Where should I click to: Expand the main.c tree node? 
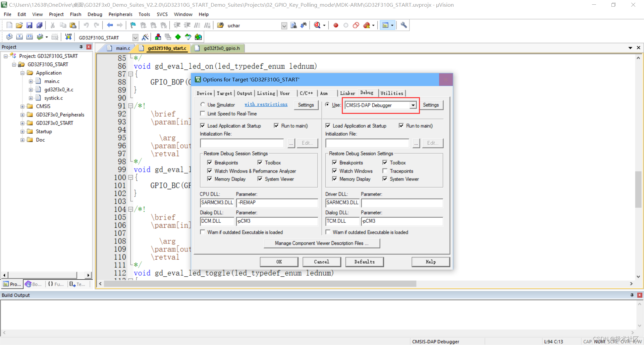tap(31, 81)
